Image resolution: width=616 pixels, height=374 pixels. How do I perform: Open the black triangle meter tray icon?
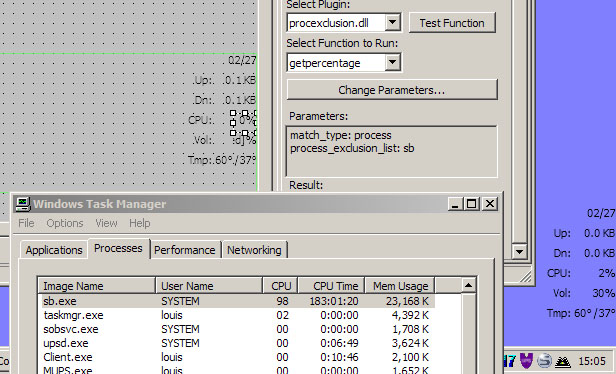[563, 361]
